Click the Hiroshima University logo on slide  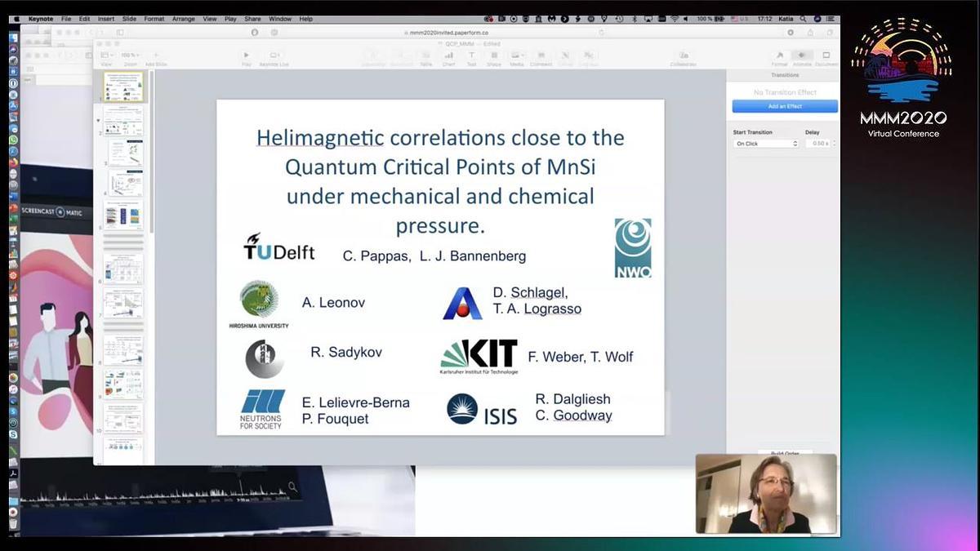tap(258, 304)
